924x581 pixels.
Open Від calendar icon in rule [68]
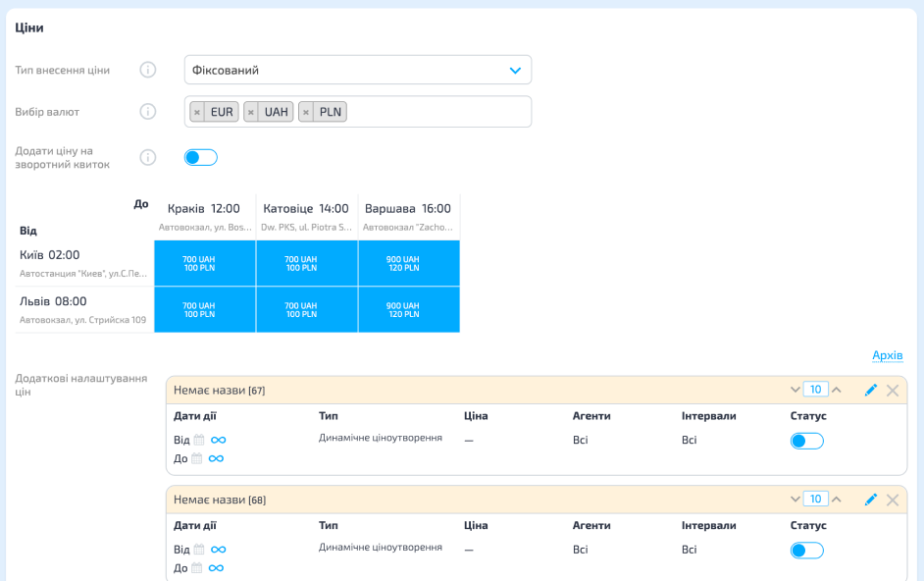coord(199,550)
